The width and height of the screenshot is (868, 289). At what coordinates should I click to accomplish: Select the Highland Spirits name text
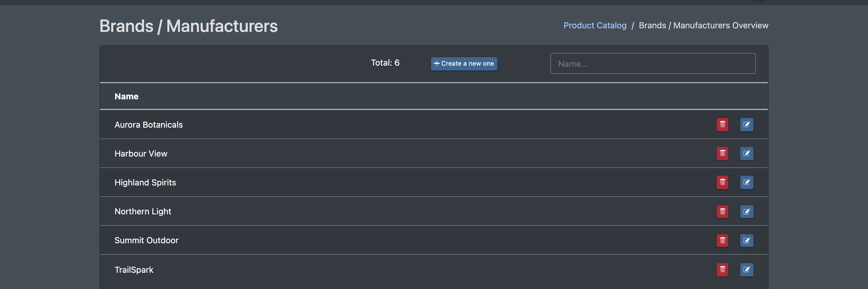pos(145,183)
